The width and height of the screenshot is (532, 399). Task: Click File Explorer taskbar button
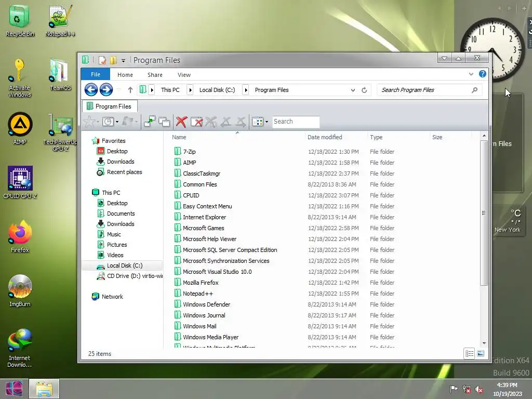click(44, 389)
